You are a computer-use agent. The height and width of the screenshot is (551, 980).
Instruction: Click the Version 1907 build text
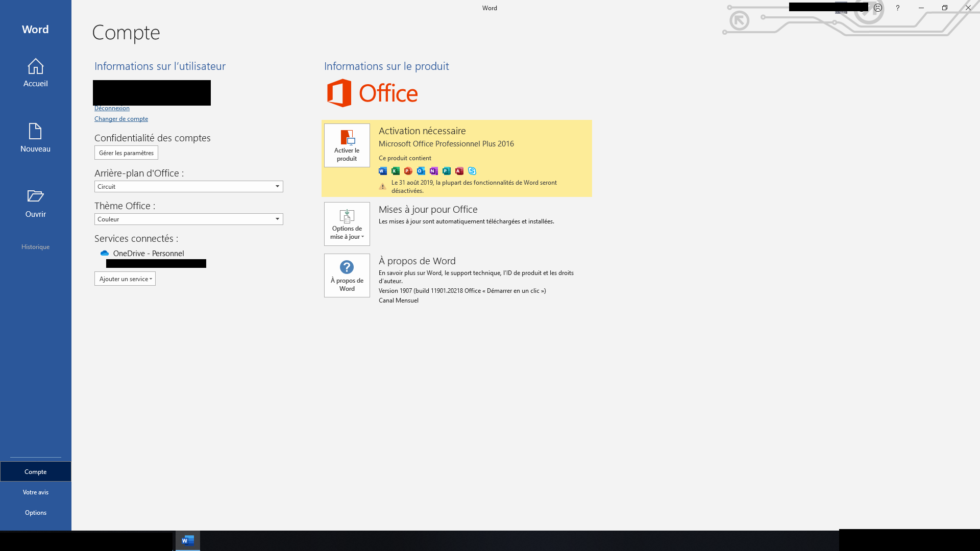462,291
